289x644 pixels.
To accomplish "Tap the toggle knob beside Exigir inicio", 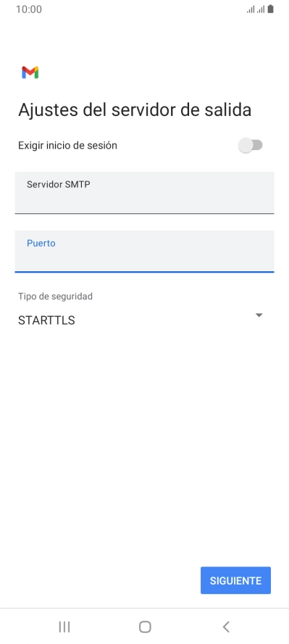I will [x=246, y=145].
